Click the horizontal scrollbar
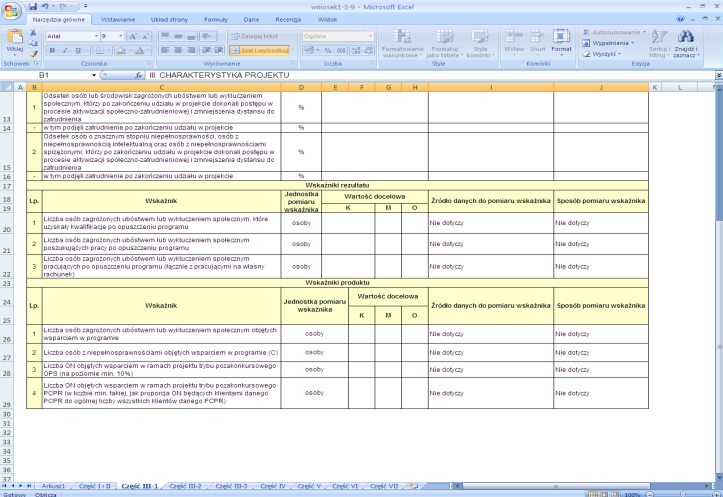 [x=556, y=486]
